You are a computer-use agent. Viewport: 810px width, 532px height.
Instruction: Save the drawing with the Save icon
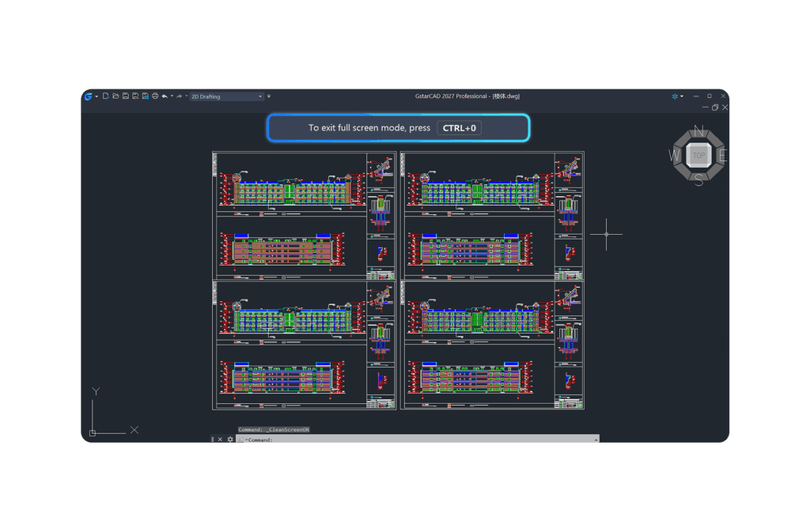126,96
